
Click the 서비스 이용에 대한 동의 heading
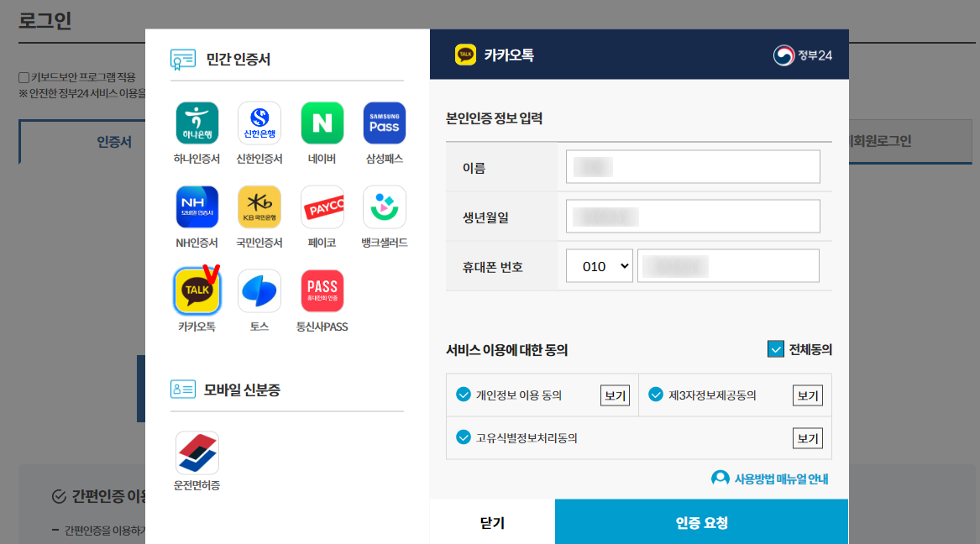coord(507,350)
